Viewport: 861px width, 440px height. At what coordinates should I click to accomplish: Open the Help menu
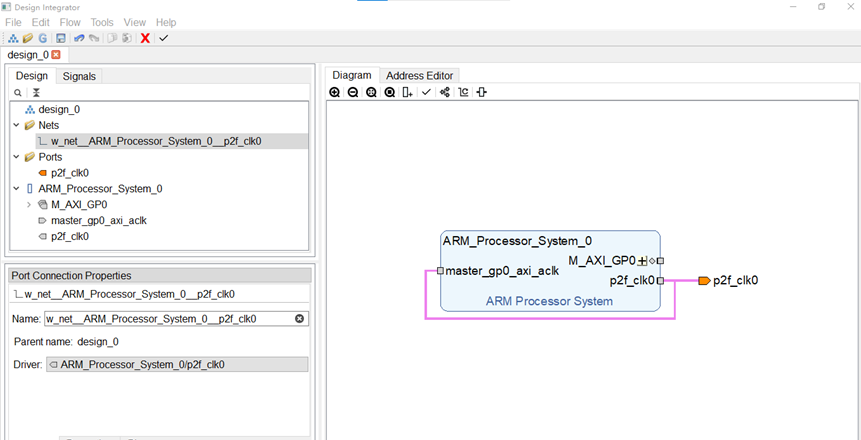pyautogui.click(x=166, y=23)
